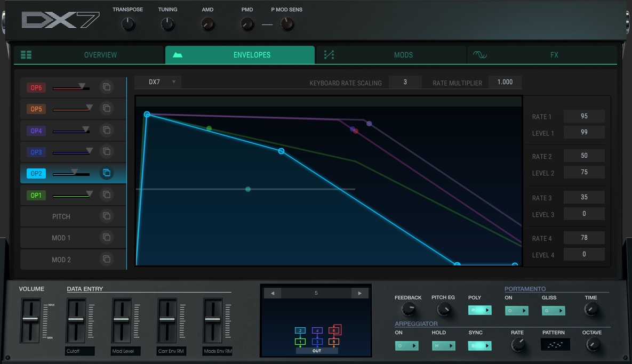Toggle arpeggiator SYNC switch
Image resolution: width=632 pixels, height=364 pixels.
479,345
